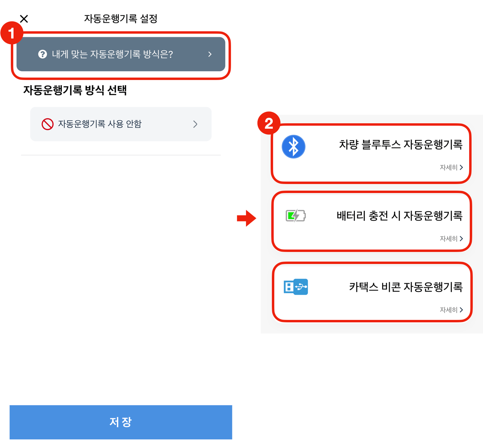
Task: Open chevron beside 자동운행기록 사용 안함
Action: [x=195, y=124]
